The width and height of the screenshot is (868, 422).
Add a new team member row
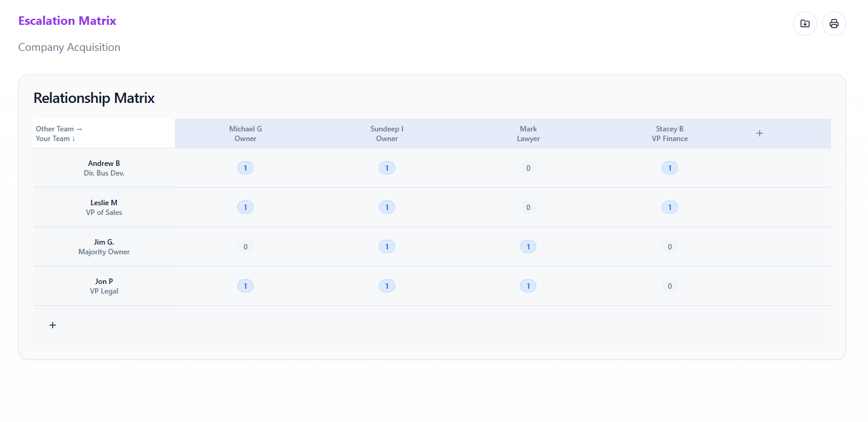pos(53,325)
